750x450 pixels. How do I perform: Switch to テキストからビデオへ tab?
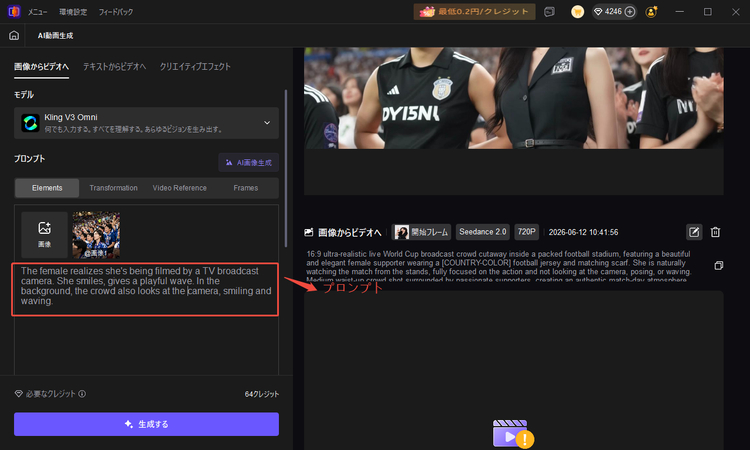(114, 66)
